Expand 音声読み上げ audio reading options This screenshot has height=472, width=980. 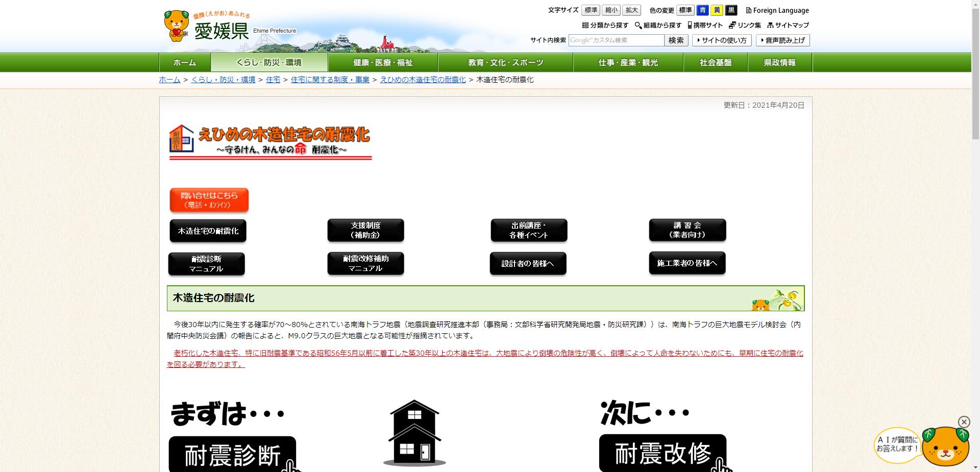[x=783, y=40]
